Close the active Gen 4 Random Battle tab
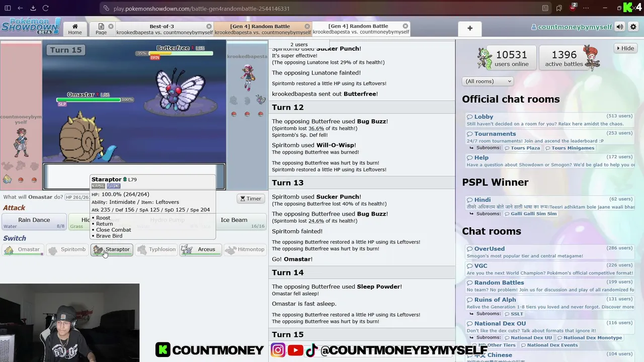Viewport: 644px width, 362px height. tap(405, 26)
